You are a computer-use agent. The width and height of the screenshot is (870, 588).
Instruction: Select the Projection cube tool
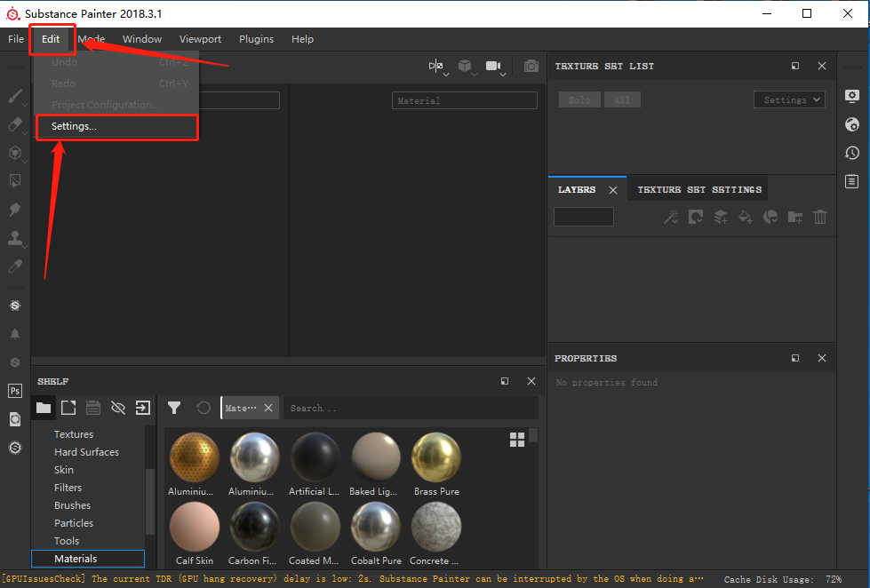click(15, 153)
